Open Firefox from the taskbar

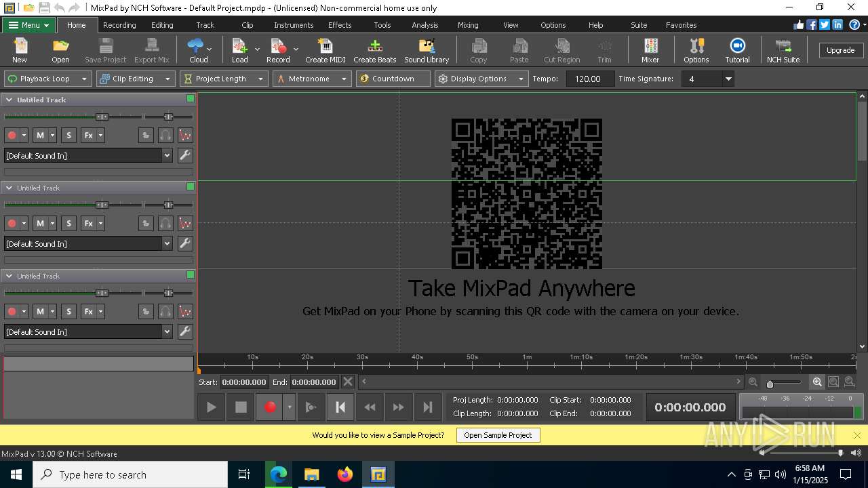tap(345, 474)
